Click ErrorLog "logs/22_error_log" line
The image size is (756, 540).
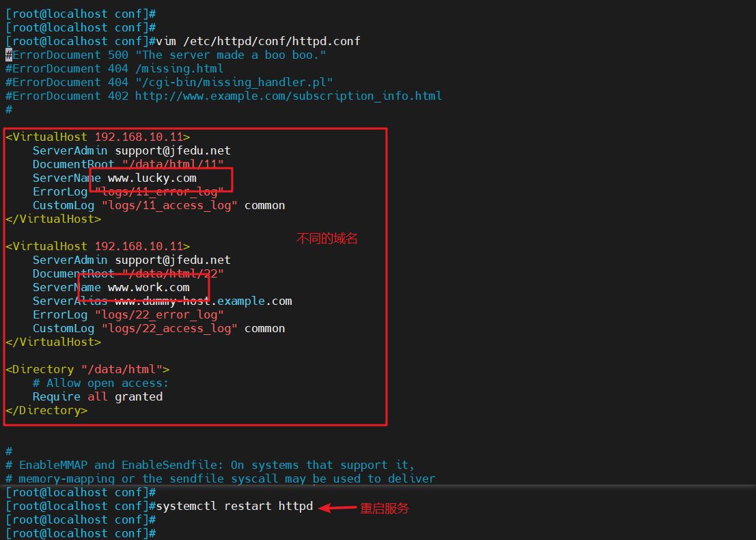pyautogui.click(x=128, y=314)
